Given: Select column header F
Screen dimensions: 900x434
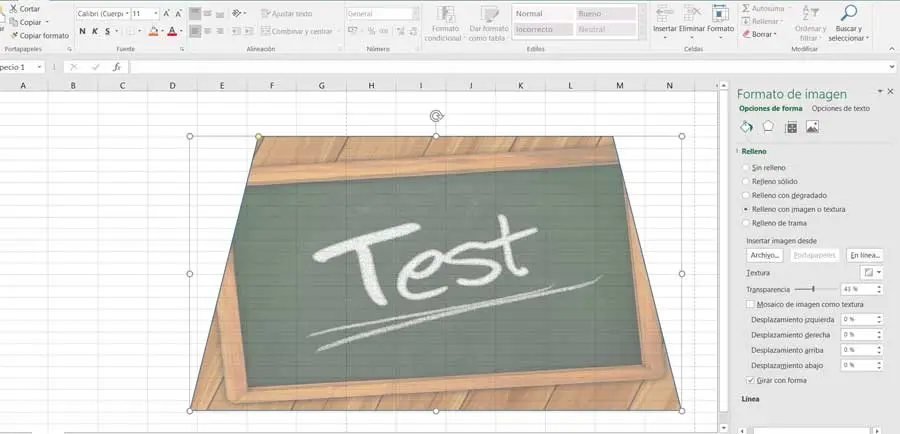Looking at the screenshot, I should click(x=271, y=86).
